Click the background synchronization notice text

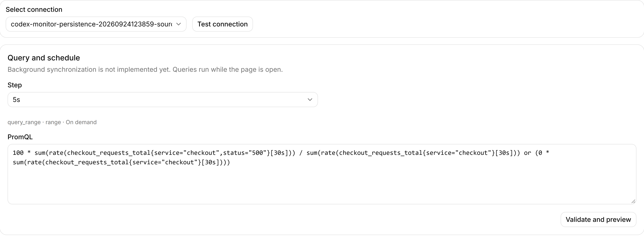[x=145, y=69]
